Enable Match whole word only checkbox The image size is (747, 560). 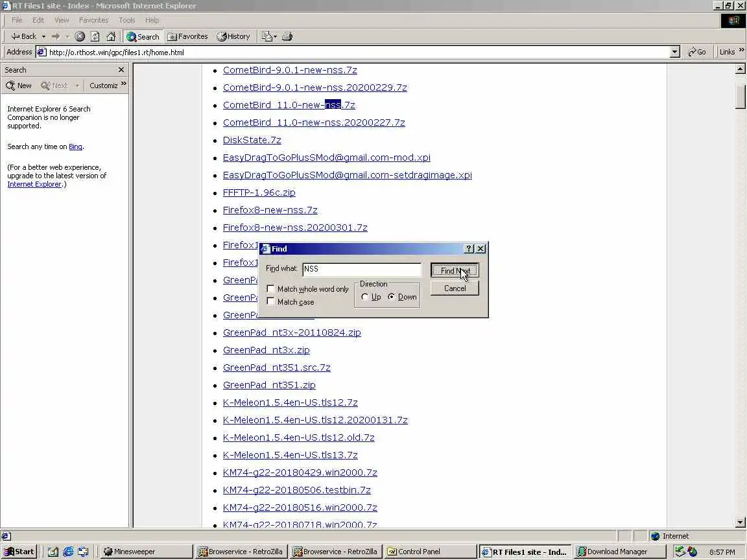tap(270, 289)
